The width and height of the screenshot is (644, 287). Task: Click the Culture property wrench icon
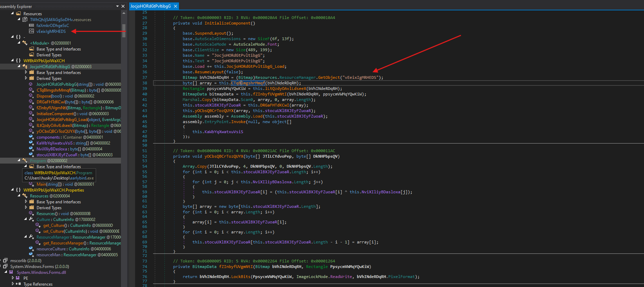[31, 219]
